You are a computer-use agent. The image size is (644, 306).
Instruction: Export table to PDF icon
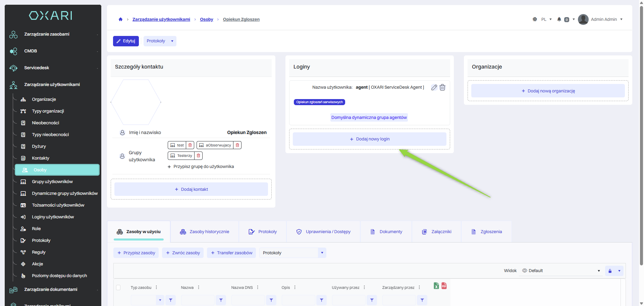444,286
